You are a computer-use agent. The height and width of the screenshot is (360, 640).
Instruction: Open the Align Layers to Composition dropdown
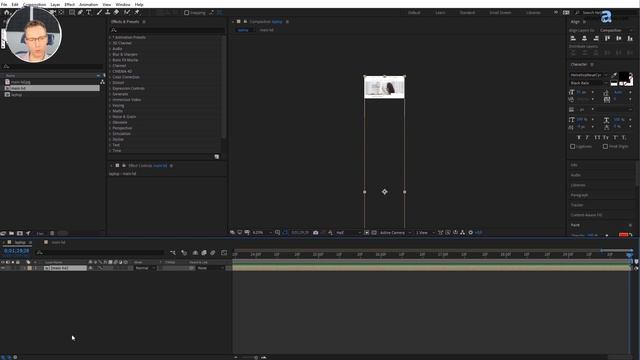[616, 31]
